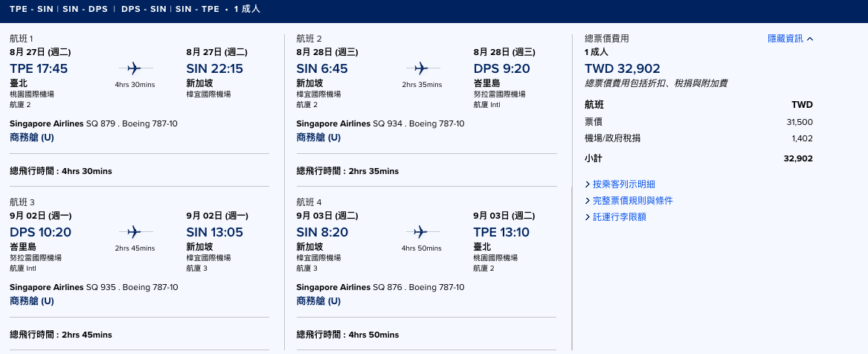This screenshot has height=354, width=868.
Task: Click 商務艙 (U) cabin link for SQ 934
Action: pos(319,138)
